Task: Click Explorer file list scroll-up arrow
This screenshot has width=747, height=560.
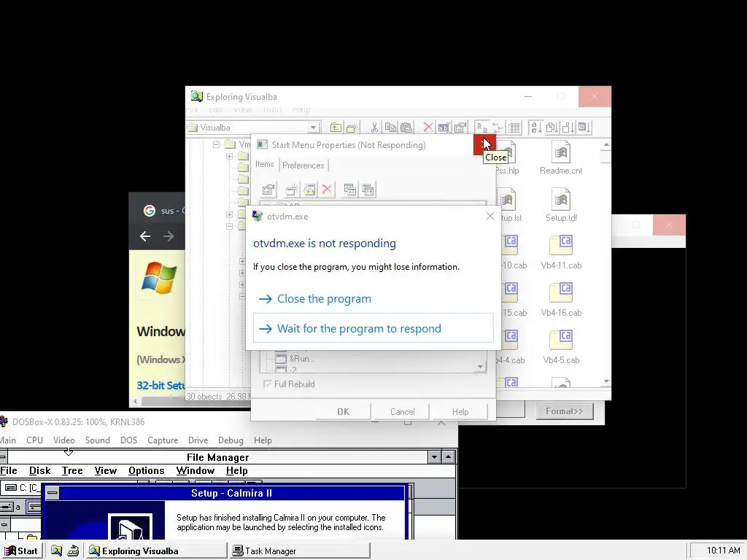Action: click(x=606, y=144)
